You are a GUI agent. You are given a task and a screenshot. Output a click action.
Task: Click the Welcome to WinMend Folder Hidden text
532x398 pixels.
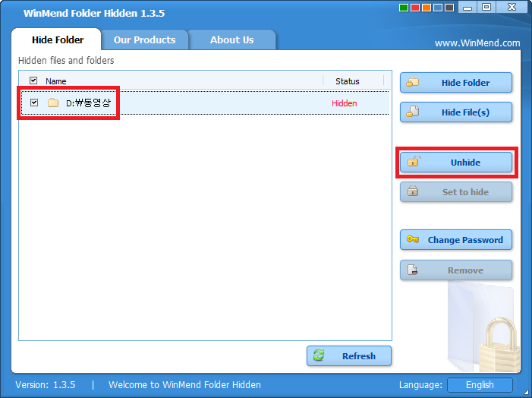point(184,385)
